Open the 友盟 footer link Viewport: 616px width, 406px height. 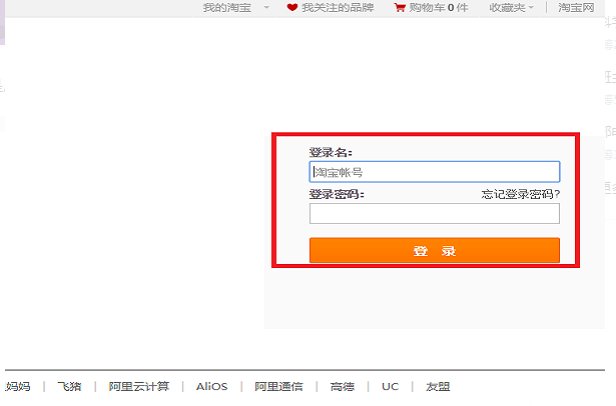(438, 386)
